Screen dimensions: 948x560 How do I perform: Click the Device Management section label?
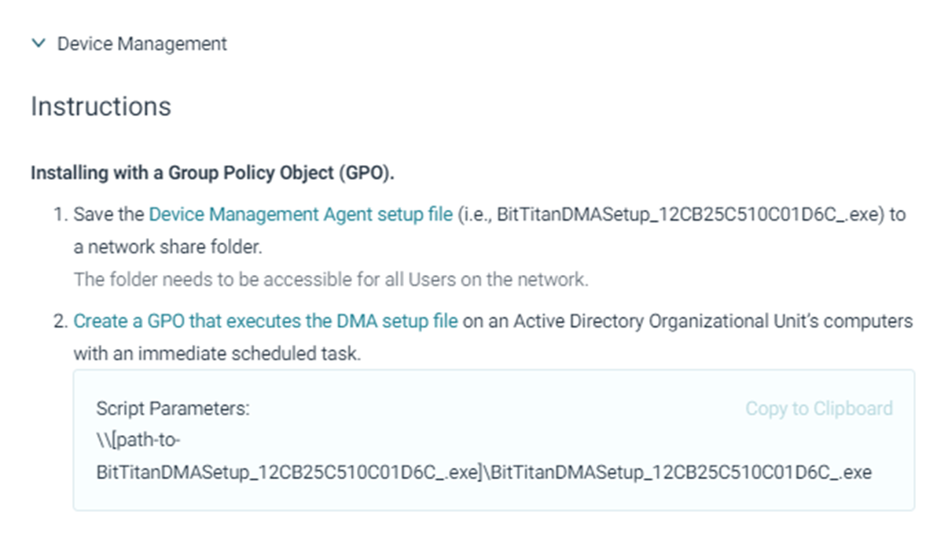coord(141,44)
